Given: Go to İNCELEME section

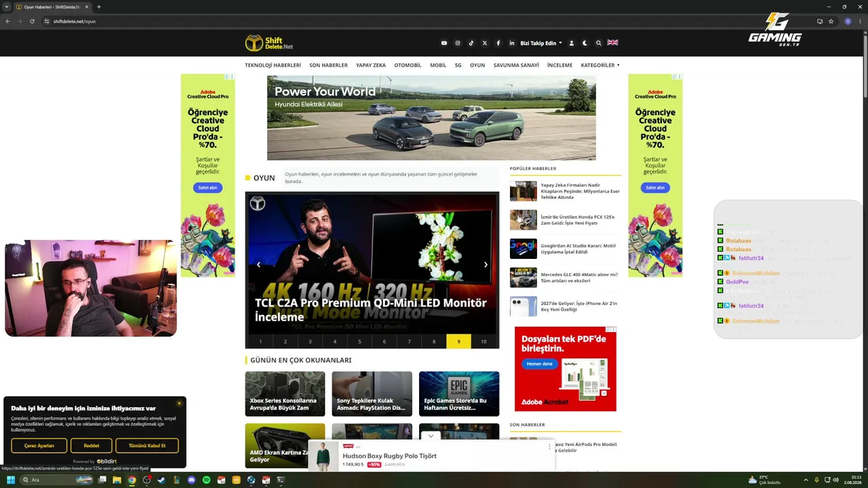Looking at the screenshot, I should pyautogui.click(x=560, y=65).
